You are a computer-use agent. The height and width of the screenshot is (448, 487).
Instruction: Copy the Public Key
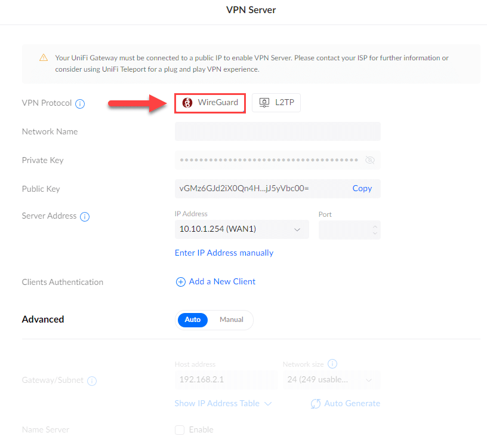(362, 188)
